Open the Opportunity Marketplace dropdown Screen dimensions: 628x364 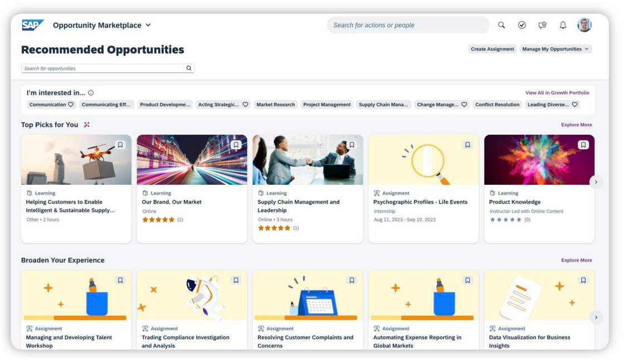(102, 25)
